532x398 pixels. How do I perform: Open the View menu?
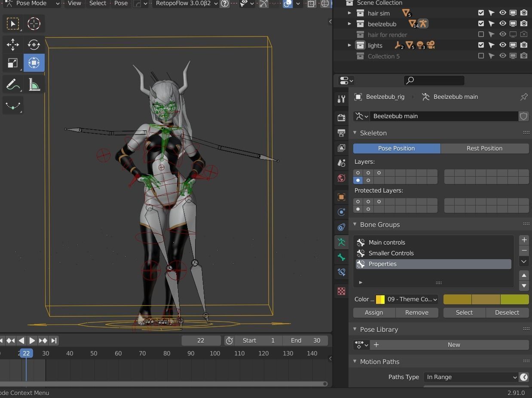tap(74, 3)
